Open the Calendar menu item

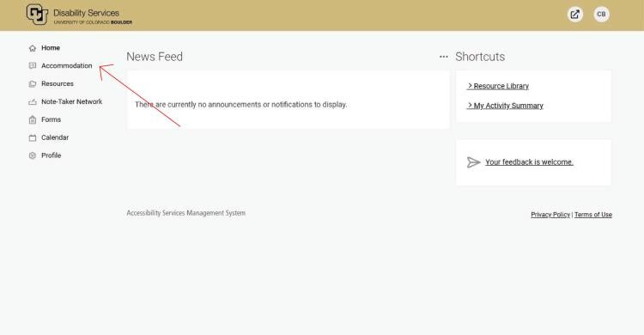click(55, 137)
